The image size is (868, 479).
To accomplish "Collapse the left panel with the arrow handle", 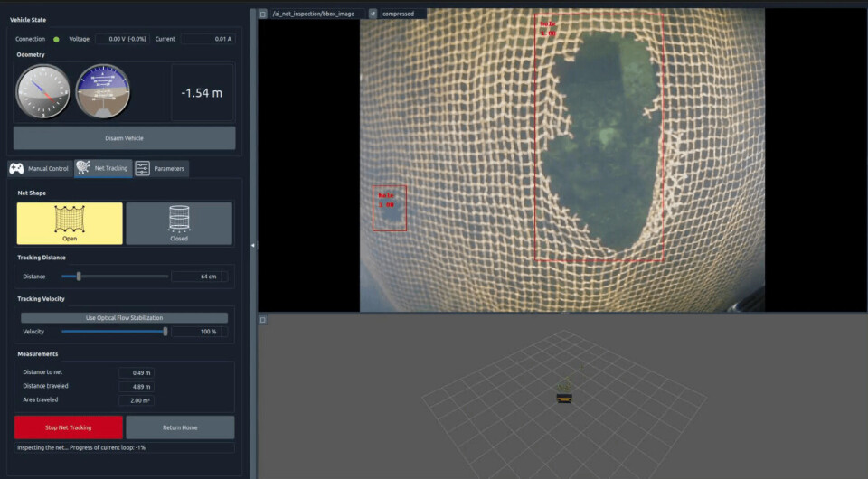I will click(252, 245).
